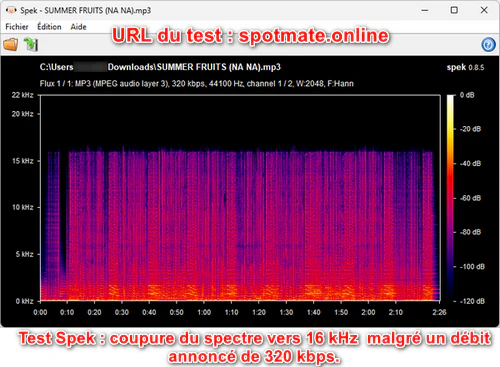Open the Édition menu
The width and height of the screenshot is (500, 367).
(49, 27)
